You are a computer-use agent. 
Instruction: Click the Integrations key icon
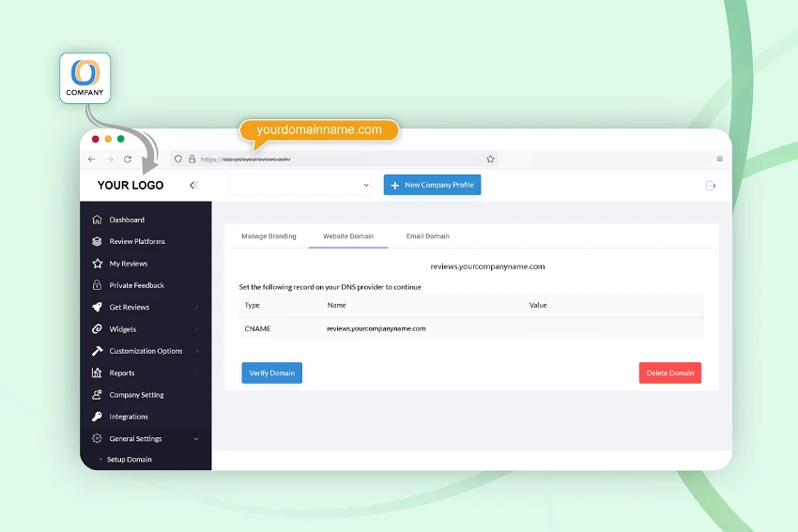click(x=97, y=417)
